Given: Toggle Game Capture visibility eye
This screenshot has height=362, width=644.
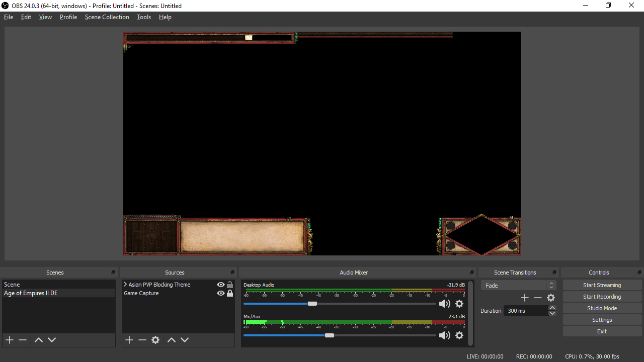Looking at the screenshot, I should coord(220,293).
